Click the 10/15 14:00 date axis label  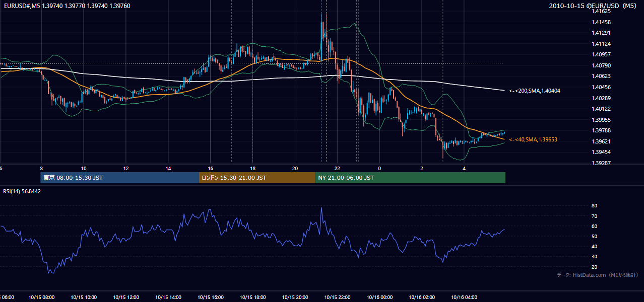click(168, 297)
